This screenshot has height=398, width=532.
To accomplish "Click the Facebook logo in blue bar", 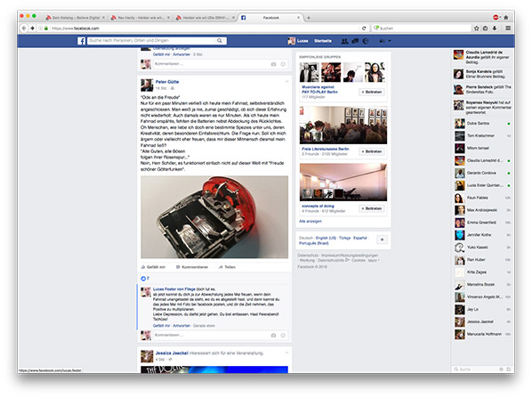I will point(82,41).
